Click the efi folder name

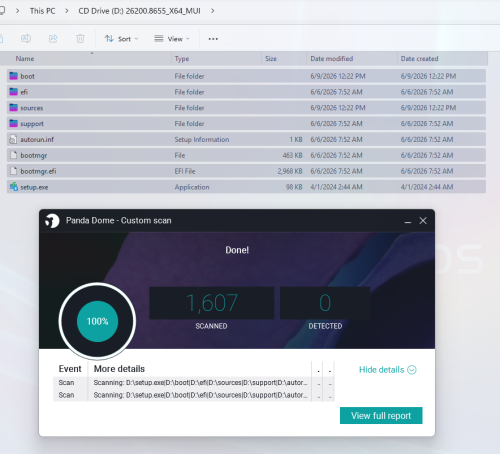24,92
